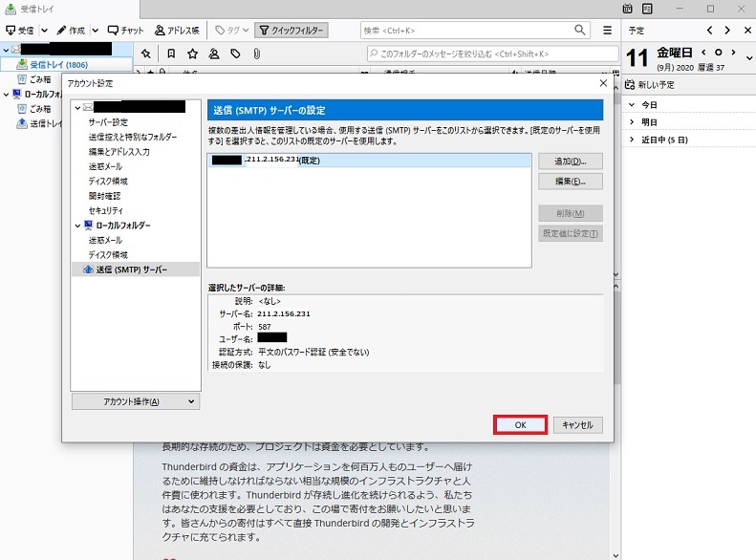This screenshot has width=756, height=560.
Task: Select セキュリティ in settings tree
Action: (105, 210)
